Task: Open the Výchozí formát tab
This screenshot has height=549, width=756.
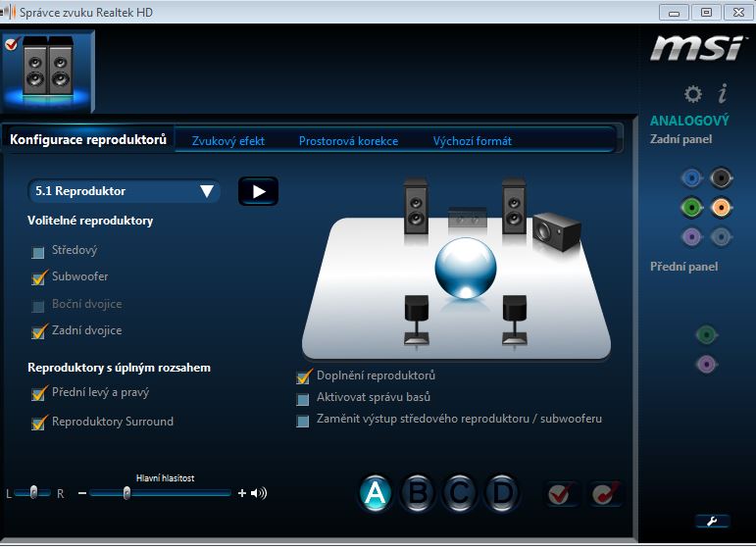Action: coord(473,141)
